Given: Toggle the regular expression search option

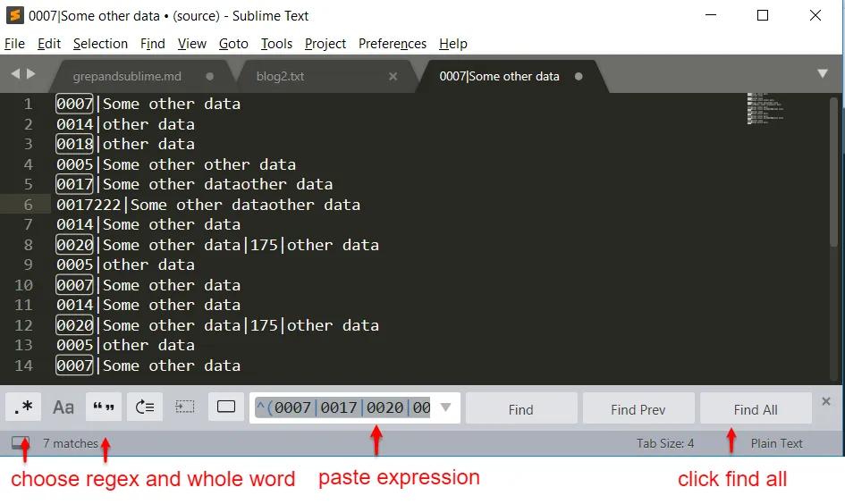Looking at the screenshot, I should click(23, 407).
